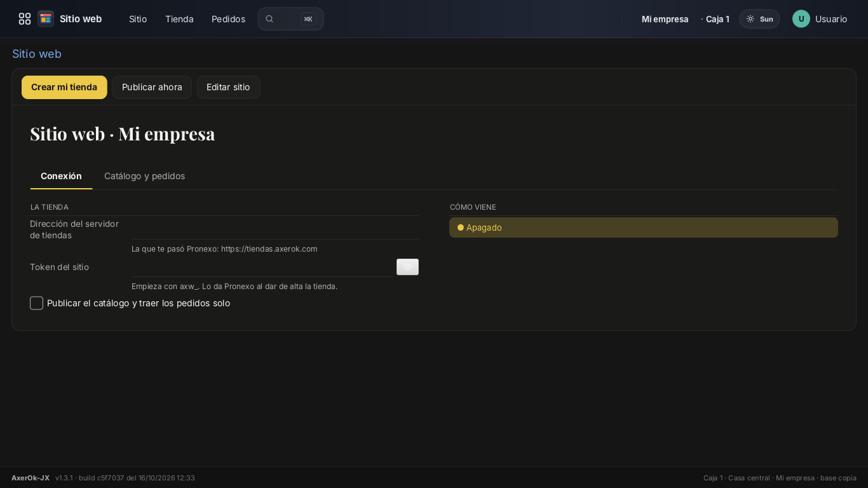Open the user avatar U
The height and width of the screenshot is (488, 868).
801,19
